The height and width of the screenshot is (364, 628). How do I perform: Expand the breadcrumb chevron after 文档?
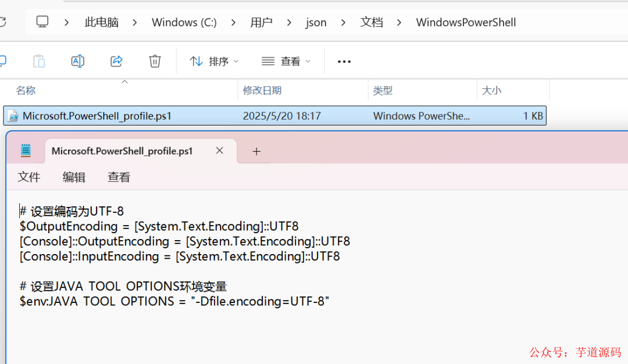point(399,22)
